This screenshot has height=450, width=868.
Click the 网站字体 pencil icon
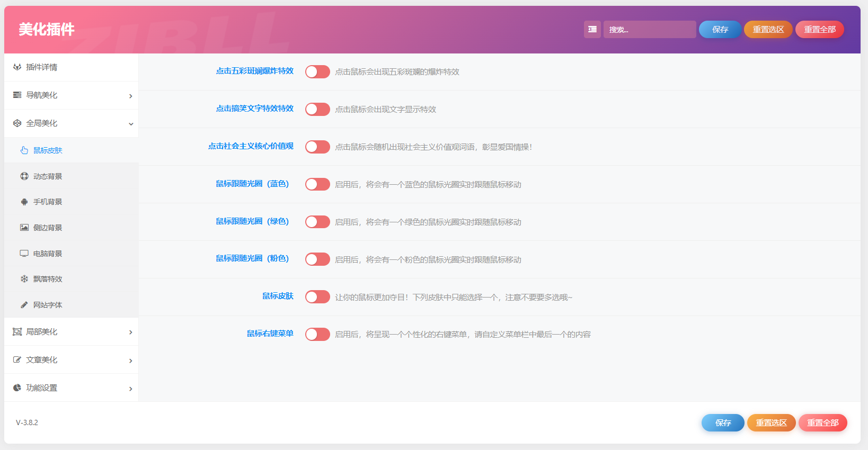(24, 305)
